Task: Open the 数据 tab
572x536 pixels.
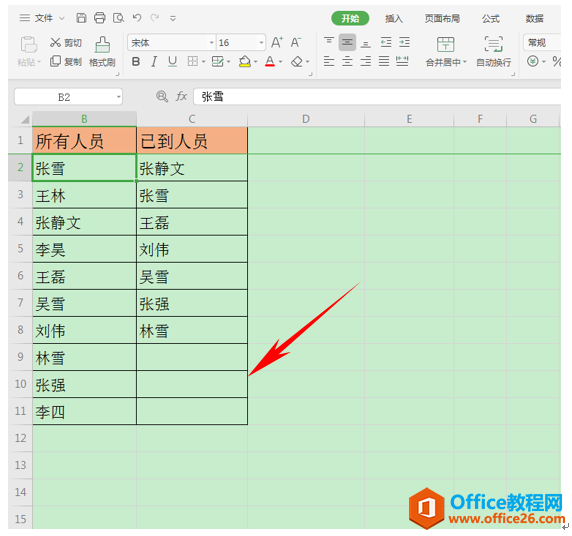Action: click(534, 18)
